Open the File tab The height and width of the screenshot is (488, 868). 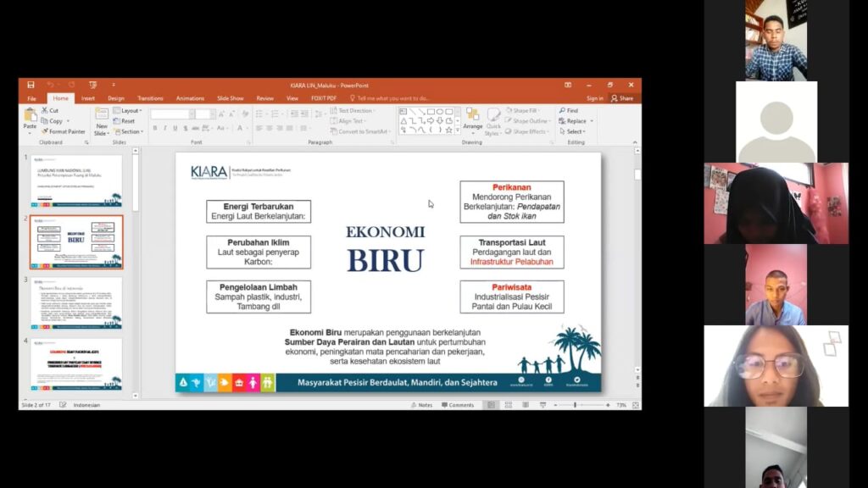tap(31, 98)
